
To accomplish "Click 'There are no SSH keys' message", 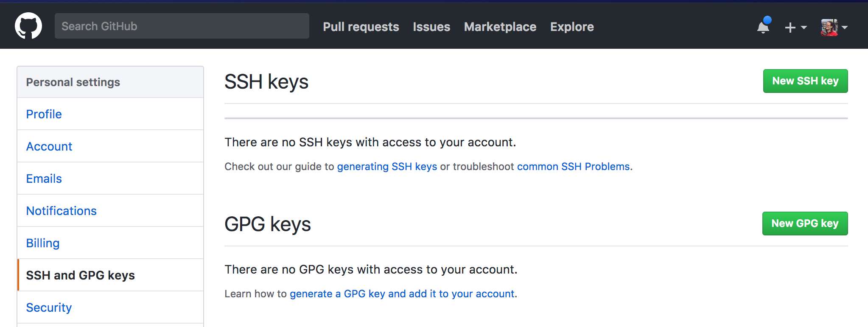I will click(x=370, y=142).
